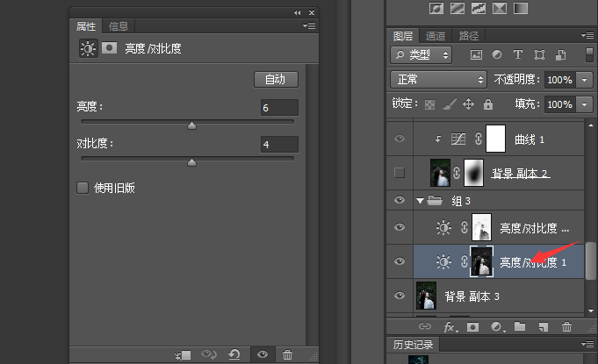The image size is (598, 364).
Task: Click the layer mask icon in Properties panel
Action: (109, 48)
